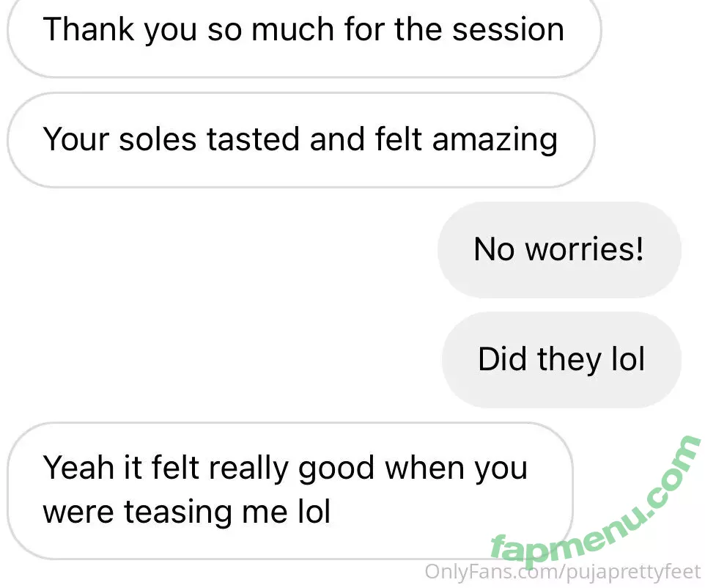Viewport: 705px width, 588px height.
Task: Select the "Your soles tasted" received message
Action: (300, 140)
